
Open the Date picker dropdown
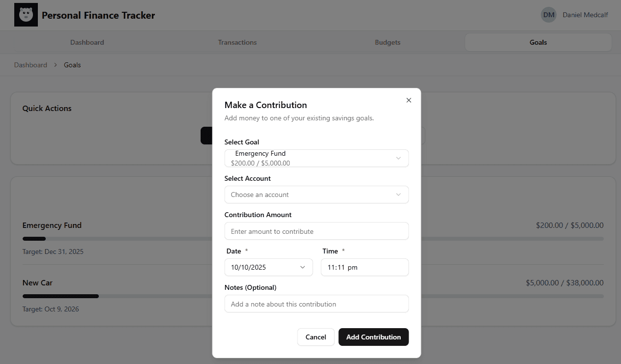pos(268,267)
